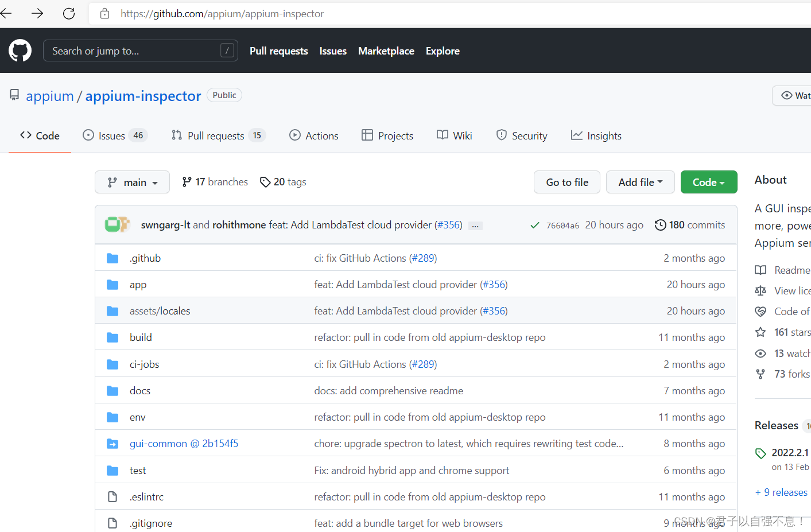Click 'docs: add comprehensive readme' commit message
Viewport: 811px width, 532px height.
pos(389,391)
